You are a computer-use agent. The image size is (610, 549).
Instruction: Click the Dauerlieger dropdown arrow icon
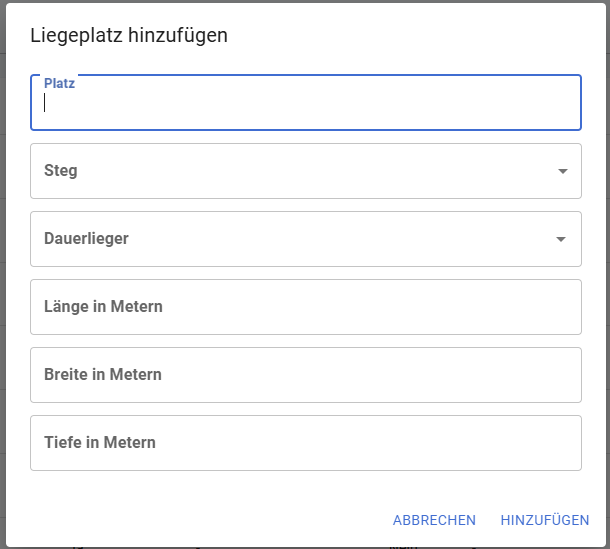tap(561, 239)
